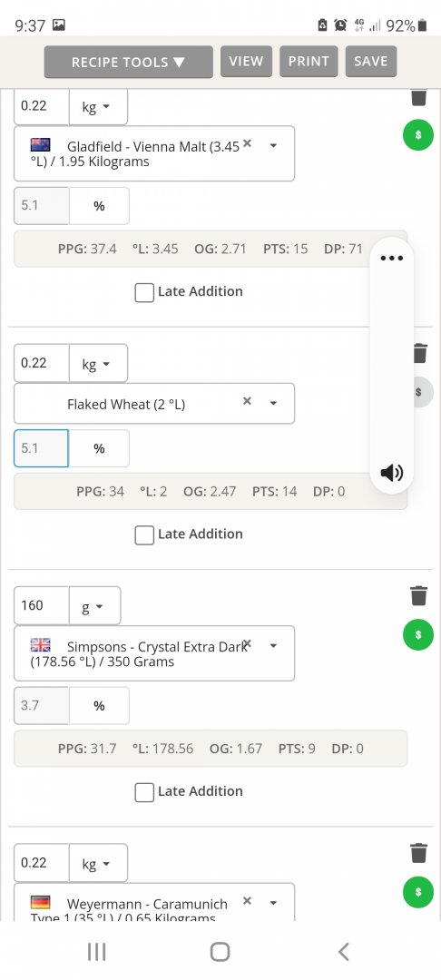
Task: Print the recipe
Action: pyautogui.click(x=309, y=62)
